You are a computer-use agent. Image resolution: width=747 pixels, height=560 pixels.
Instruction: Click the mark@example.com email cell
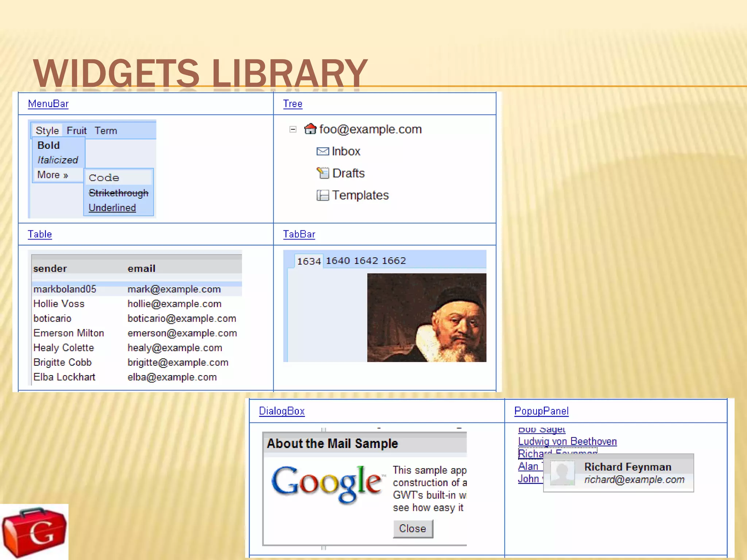point(174,289)
